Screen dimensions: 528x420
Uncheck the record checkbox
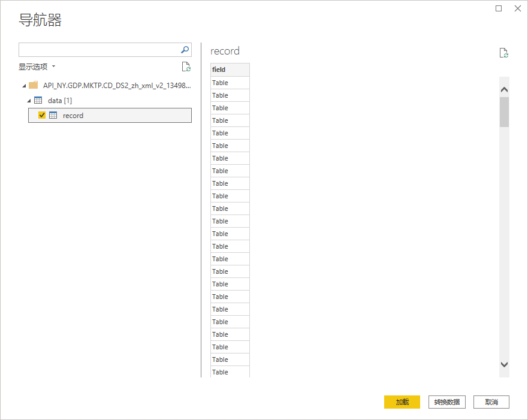42,115
